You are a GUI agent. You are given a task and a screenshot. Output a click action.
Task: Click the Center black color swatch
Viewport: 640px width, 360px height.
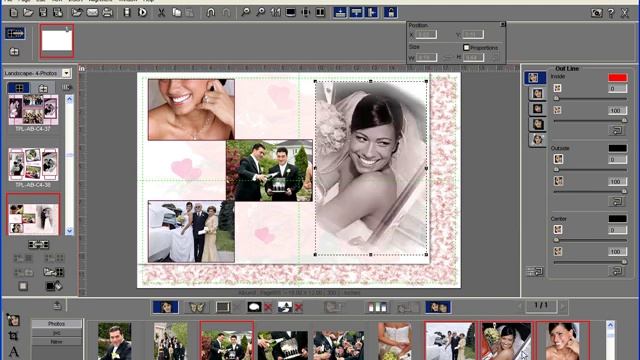click(x=618, y=219)
